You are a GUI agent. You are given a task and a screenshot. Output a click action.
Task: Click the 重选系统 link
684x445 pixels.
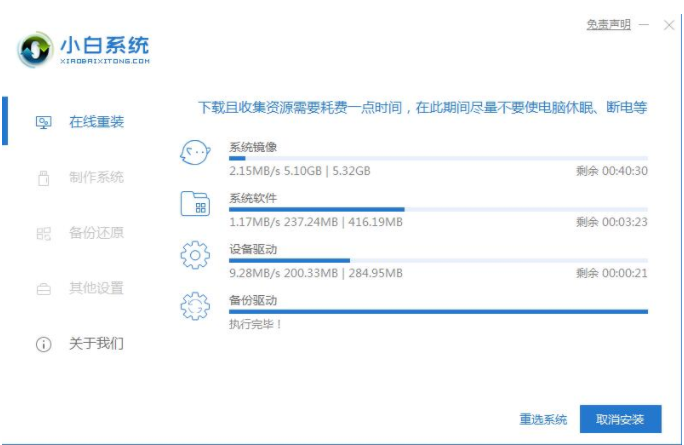pyautogui.click(x=543, y=419)
